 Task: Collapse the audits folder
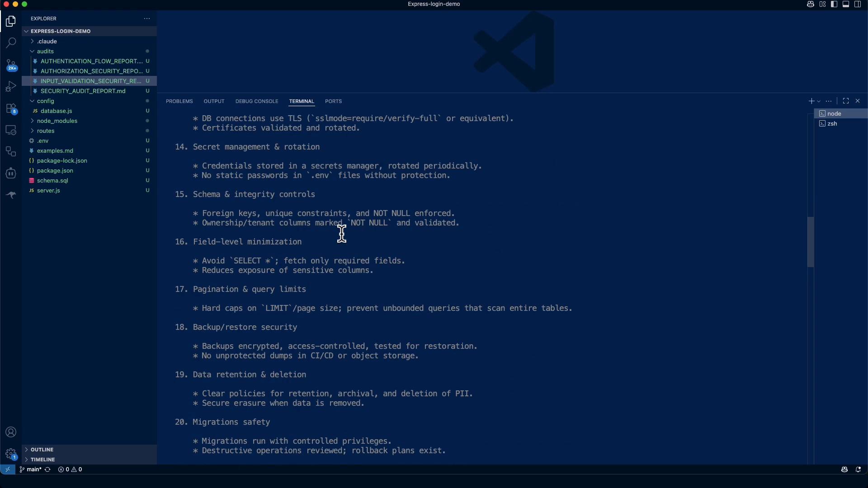coord(89,51)
